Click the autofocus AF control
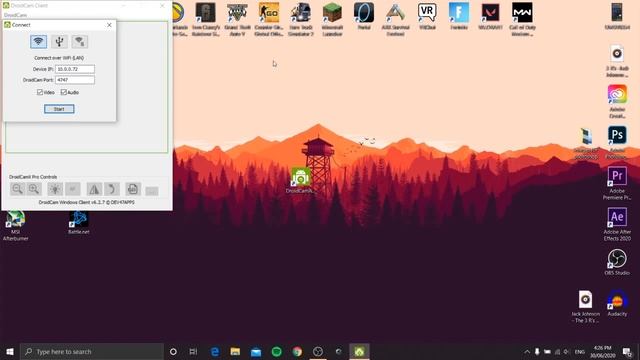The width and height of the screenshot is (640, 360). coord(73,189)
